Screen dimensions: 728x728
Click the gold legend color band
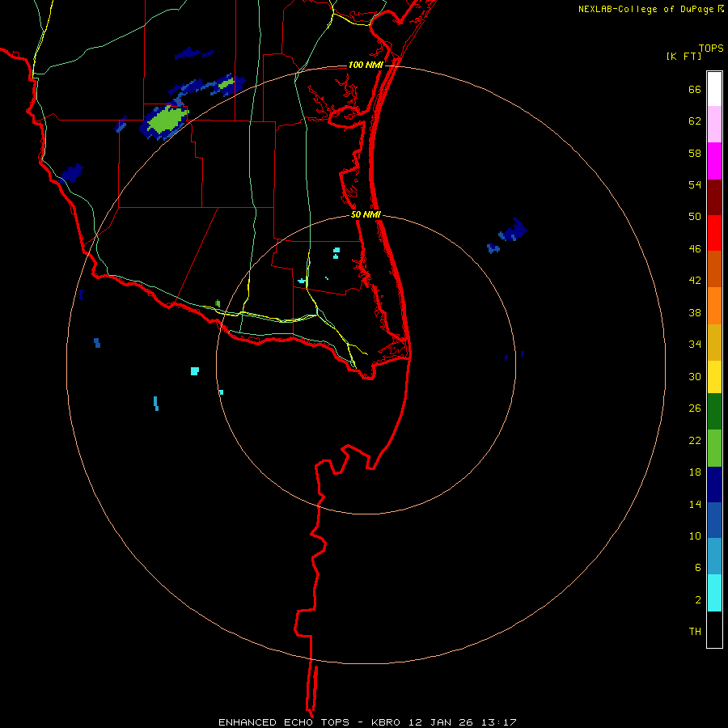tap(714, 342)
